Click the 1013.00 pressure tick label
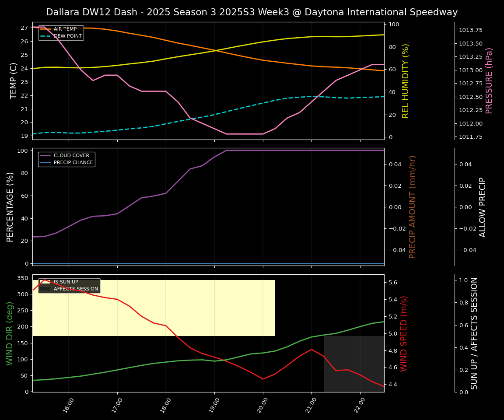This screenshot has width=504, height=420. 471,70
